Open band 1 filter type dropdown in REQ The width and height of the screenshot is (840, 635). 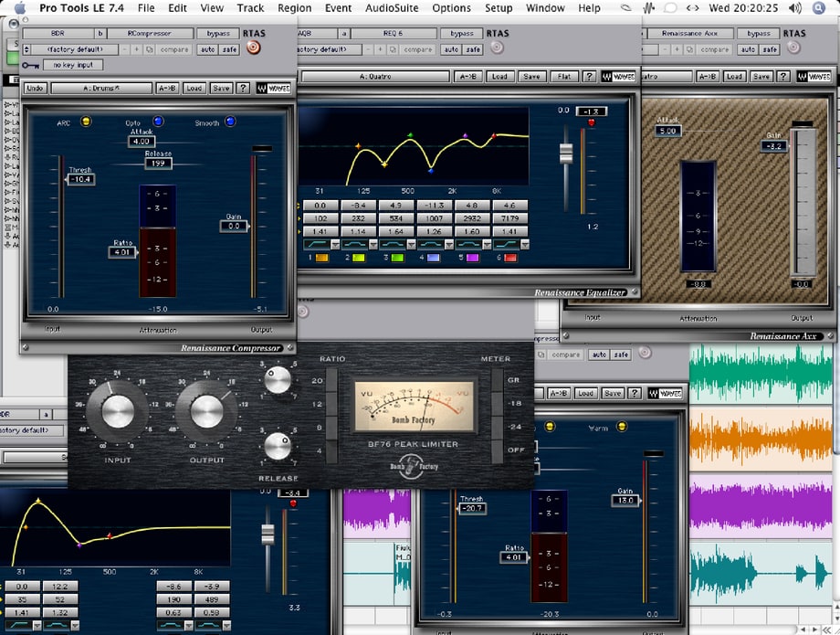click(335, 245)
